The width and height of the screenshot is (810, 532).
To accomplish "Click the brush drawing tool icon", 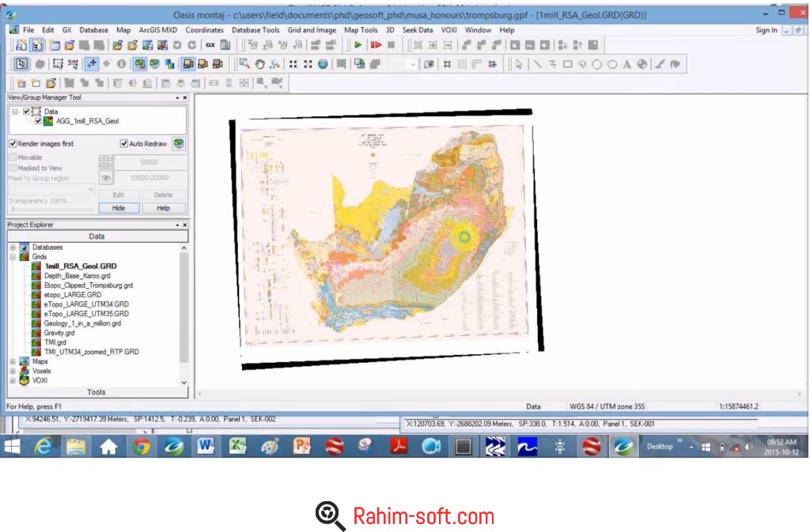I will click(x=660, y=64).
